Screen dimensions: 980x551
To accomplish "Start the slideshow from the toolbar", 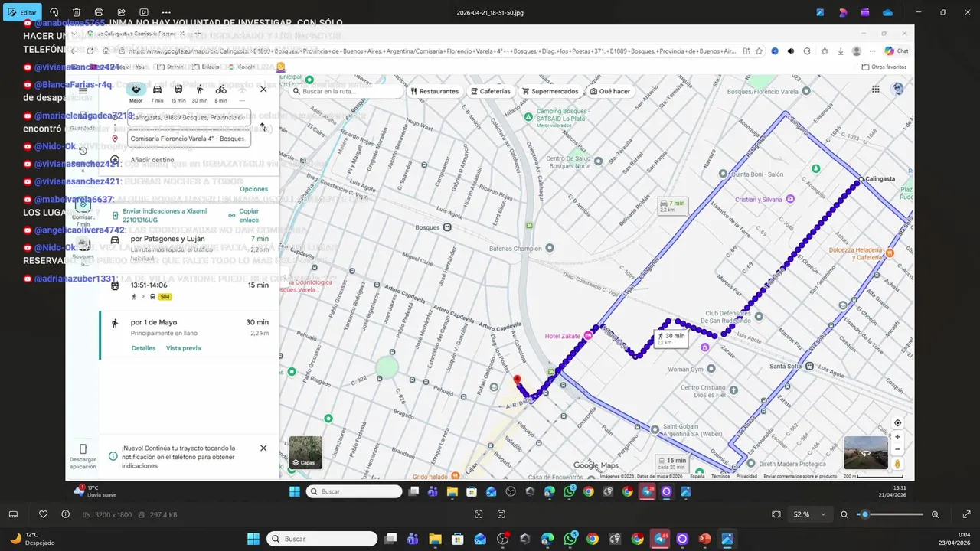I will (144, 12).
